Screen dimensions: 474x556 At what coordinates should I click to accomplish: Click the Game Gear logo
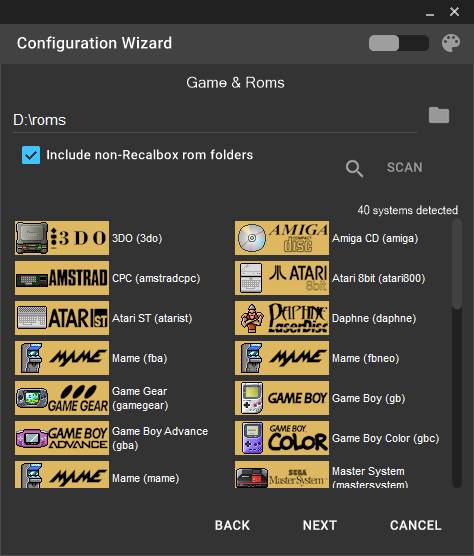click(62, 398)
